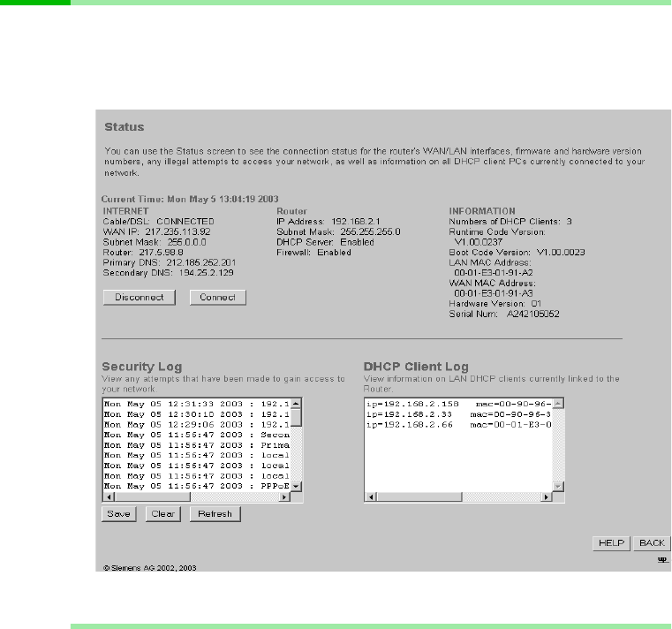The image size is (672, 629).
Task: Click Security Log vertical scrollbar thumb
Action: click(296, 418)
